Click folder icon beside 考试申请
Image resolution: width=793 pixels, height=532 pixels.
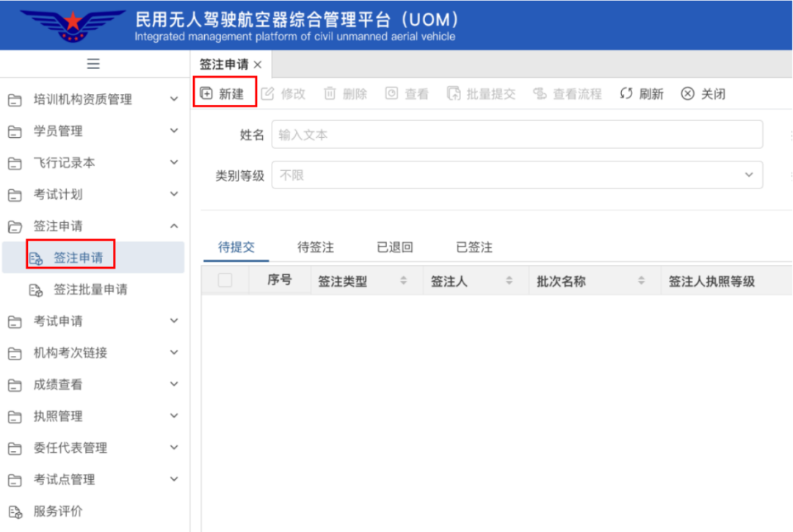coord(15,322)
